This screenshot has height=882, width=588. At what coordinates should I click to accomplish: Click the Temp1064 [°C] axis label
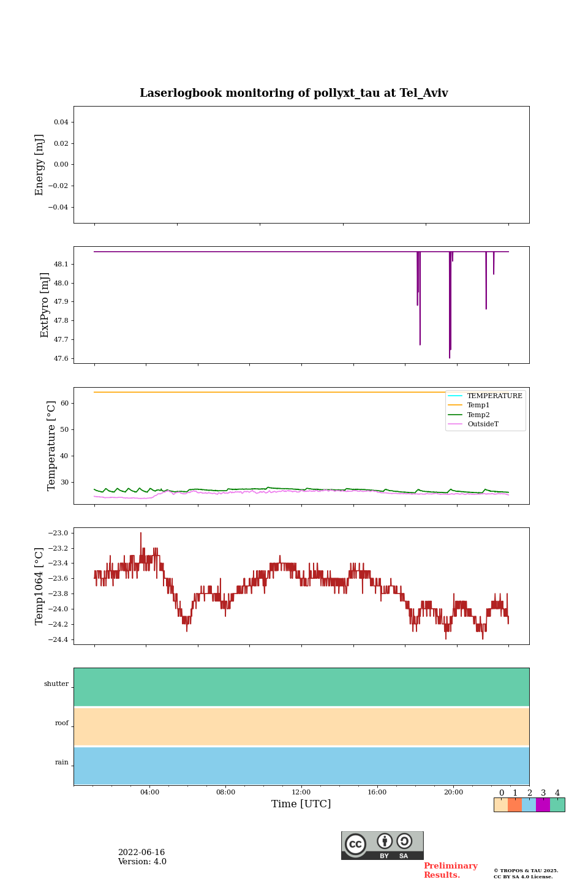(39, 586)
